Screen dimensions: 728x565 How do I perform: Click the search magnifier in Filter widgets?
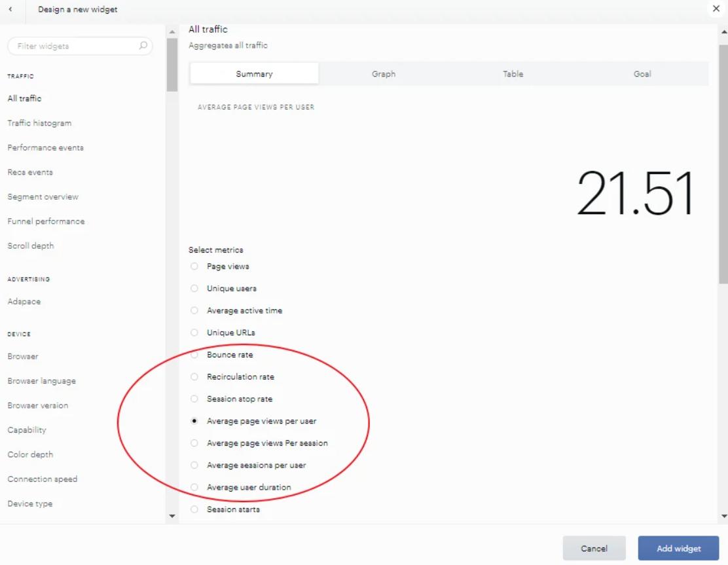pos(143,45)
